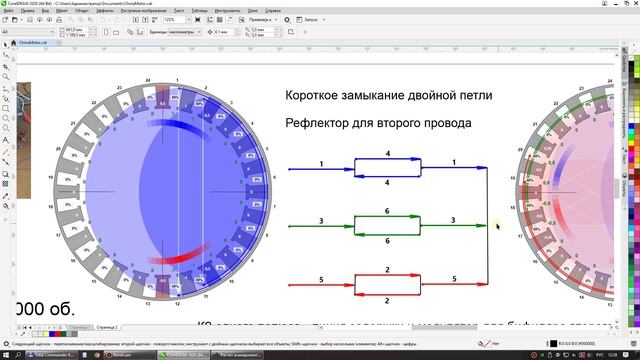Open the dropdown arrow next to Open

click(x=22, y=20)
